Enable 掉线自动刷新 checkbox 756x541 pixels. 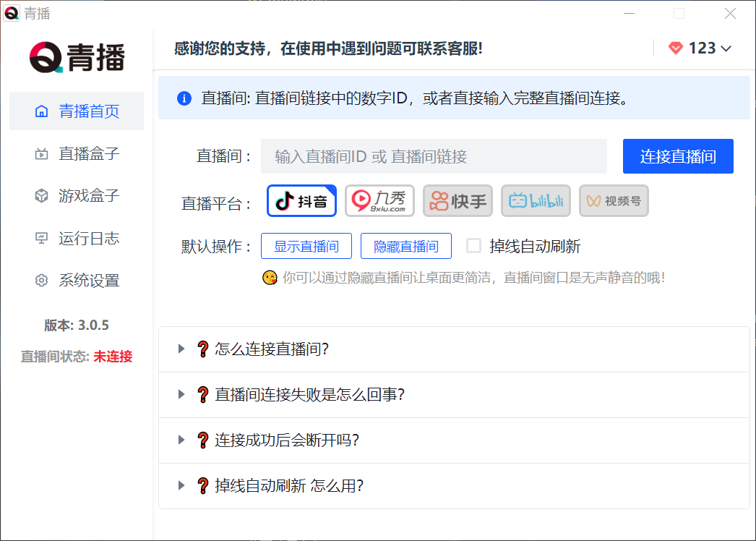click(x=474, y=246)
